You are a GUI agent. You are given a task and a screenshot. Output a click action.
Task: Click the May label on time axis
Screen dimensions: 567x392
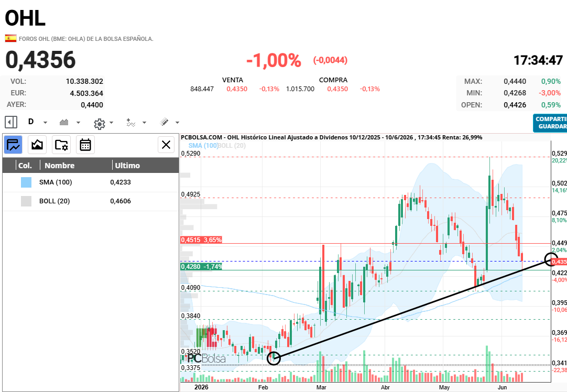(444, 387)
